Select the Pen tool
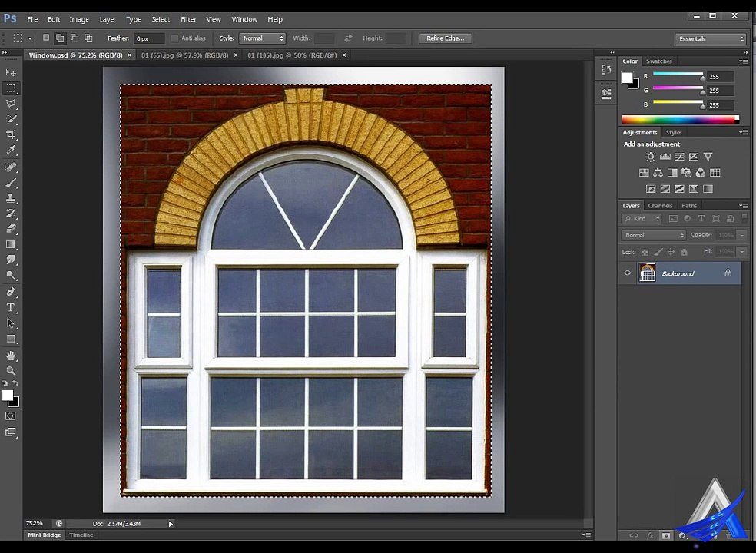 coord(11,292)
